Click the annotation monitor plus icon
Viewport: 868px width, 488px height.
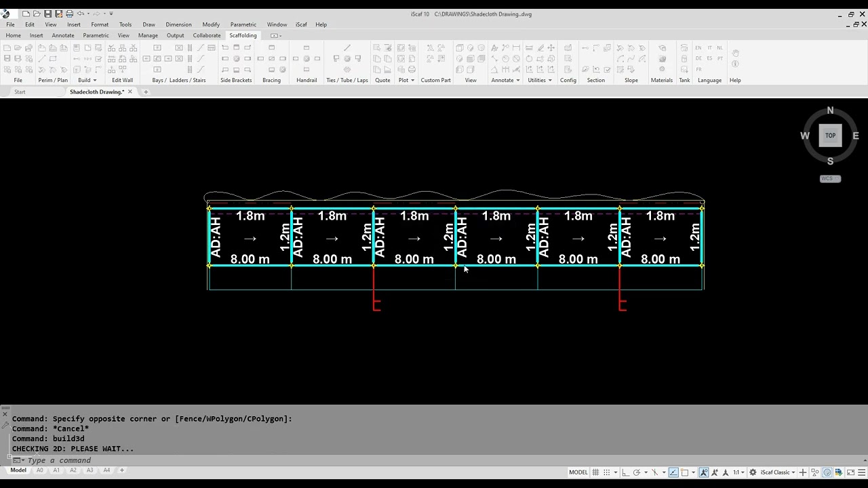tap(803, 472)
